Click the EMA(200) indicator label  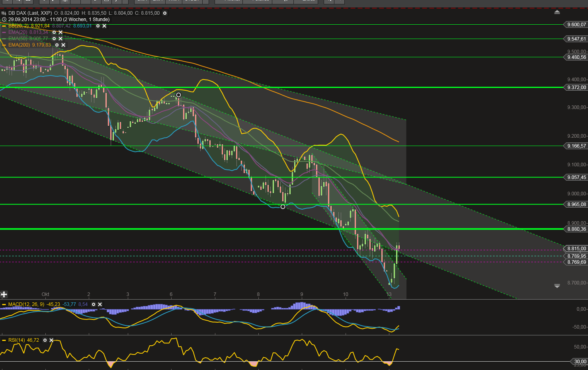click(x=19, y=45)
